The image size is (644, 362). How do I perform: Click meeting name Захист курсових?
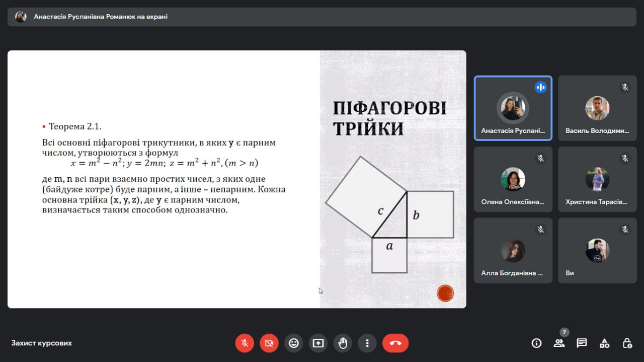tap(42, 343)
